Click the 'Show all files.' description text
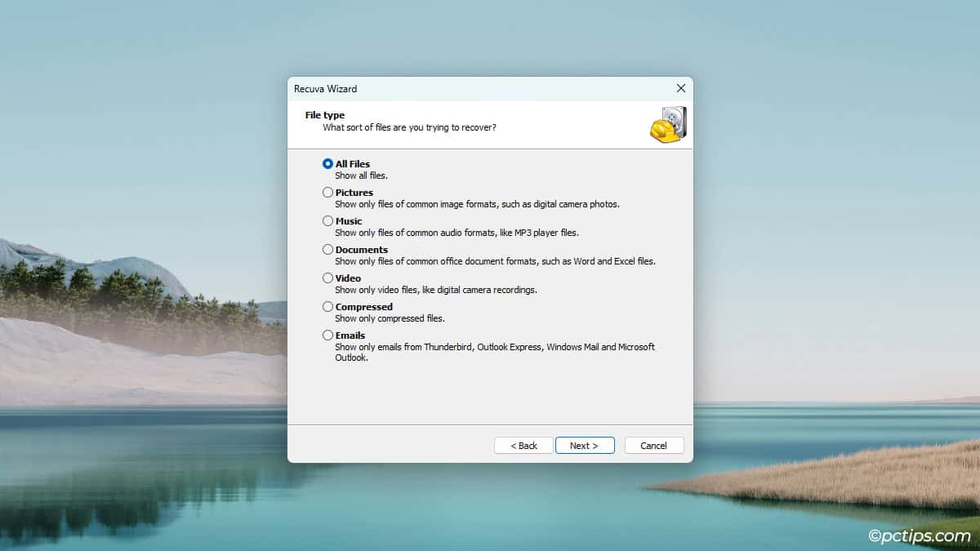 [x=361, y=176]
